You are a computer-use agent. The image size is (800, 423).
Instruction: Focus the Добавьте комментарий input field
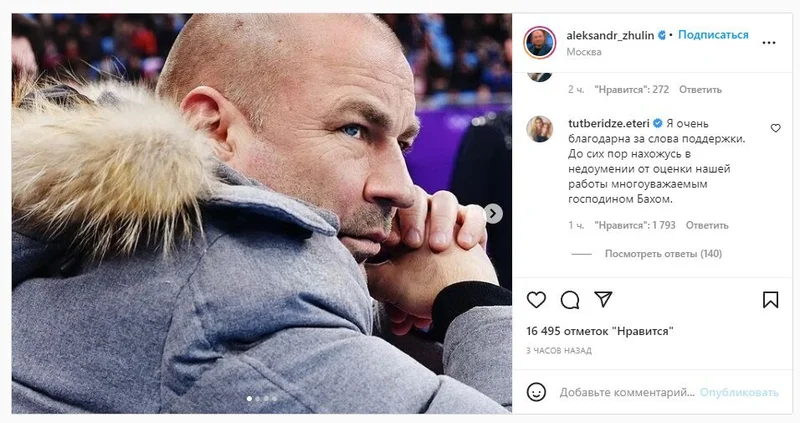click(627, 392)
